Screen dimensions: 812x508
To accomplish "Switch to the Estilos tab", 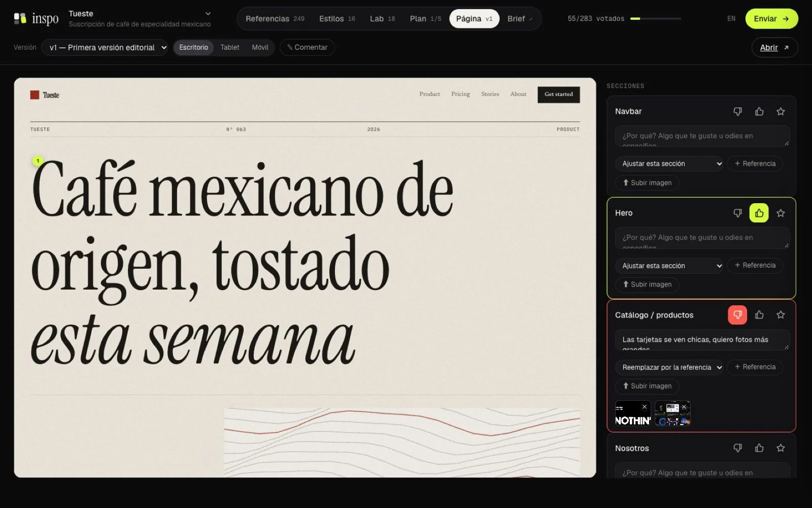I will (x=337, y=19).
